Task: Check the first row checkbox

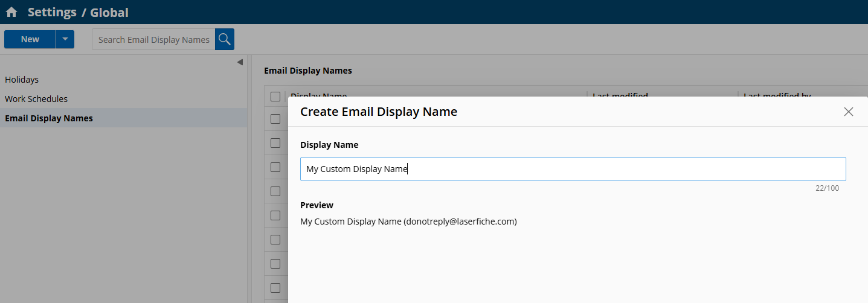Action: click(x=275, y=119)
